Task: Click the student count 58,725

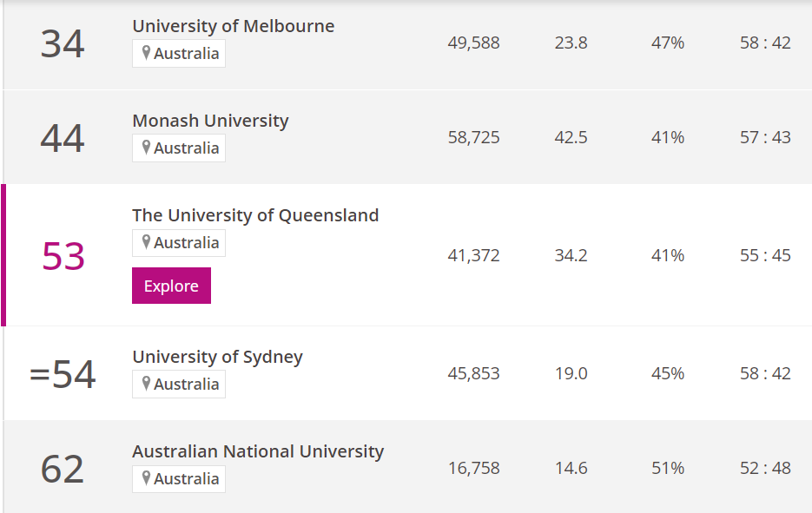Action: [x=473, y=137]
